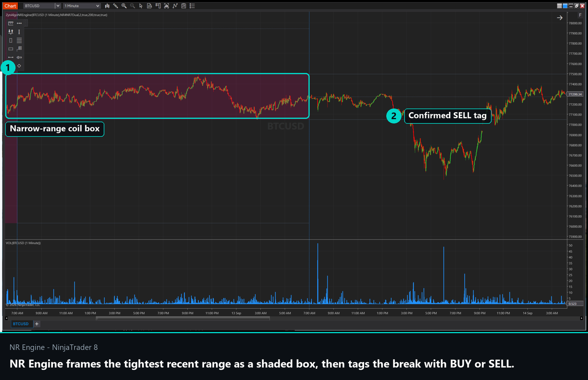The image size is (588, 380).
Task: Click the gray instrument link swatch
Action: [560, 6]
